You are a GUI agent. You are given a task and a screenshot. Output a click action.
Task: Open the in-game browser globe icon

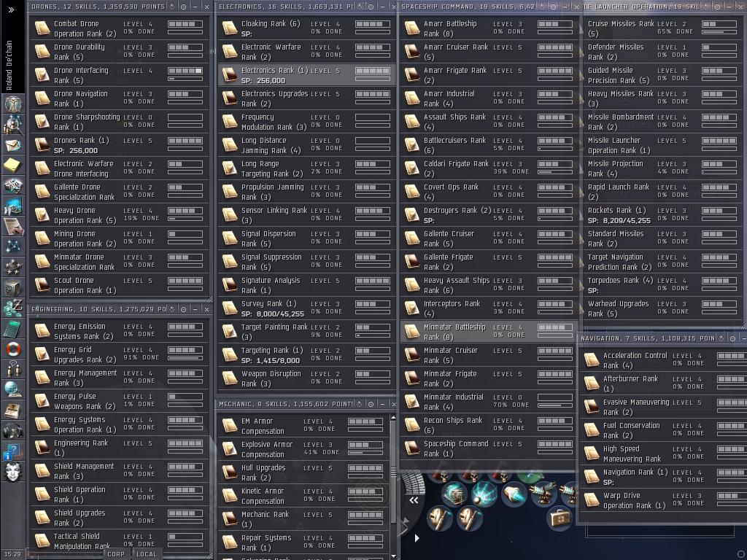point(13,390)
